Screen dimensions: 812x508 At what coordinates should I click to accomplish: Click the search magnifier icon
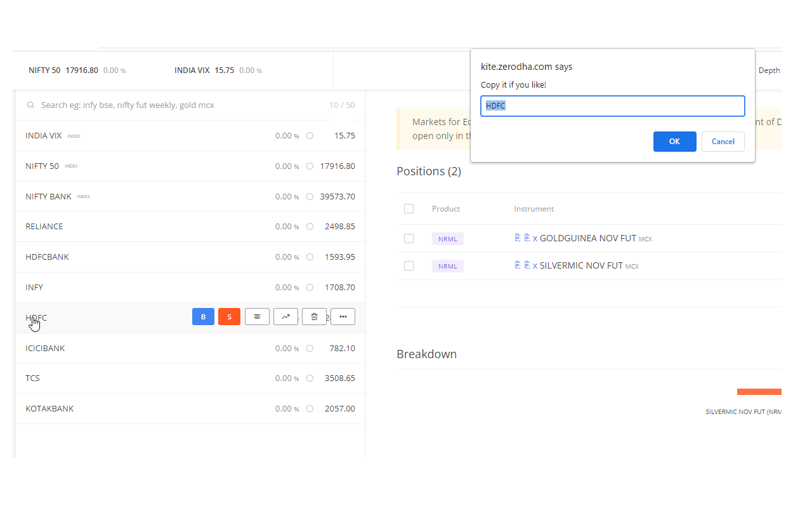pos(30,105)
